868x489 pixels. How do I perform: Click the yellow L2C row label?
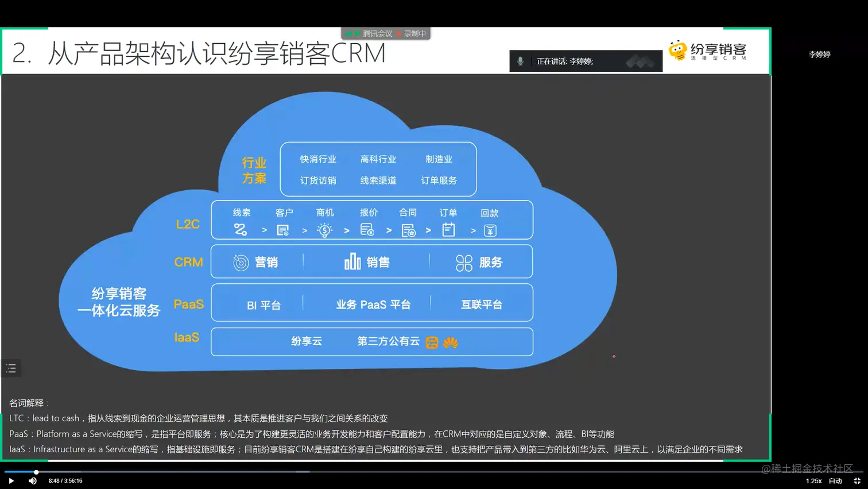[x=188, y=224]
